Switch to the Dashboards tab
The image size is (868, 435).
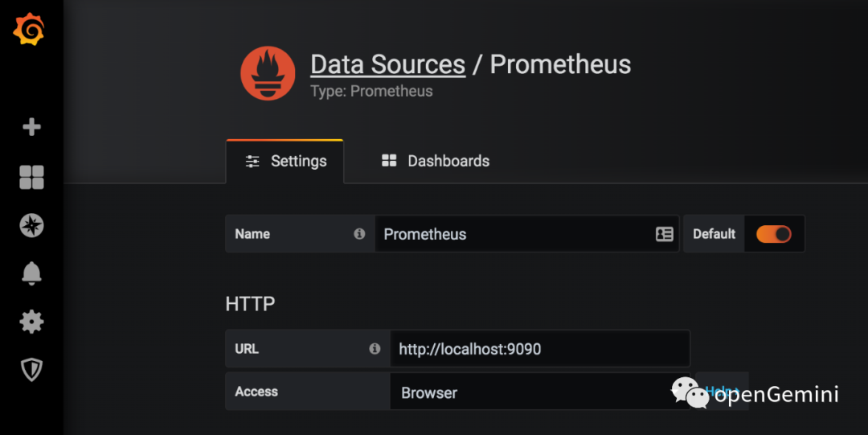435,162
